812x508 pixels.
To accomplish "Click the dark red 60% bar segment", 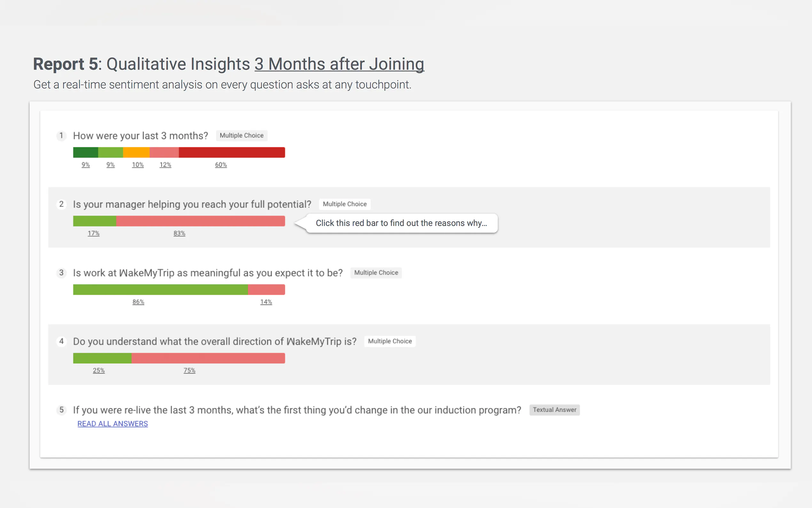I will point(232,153).
